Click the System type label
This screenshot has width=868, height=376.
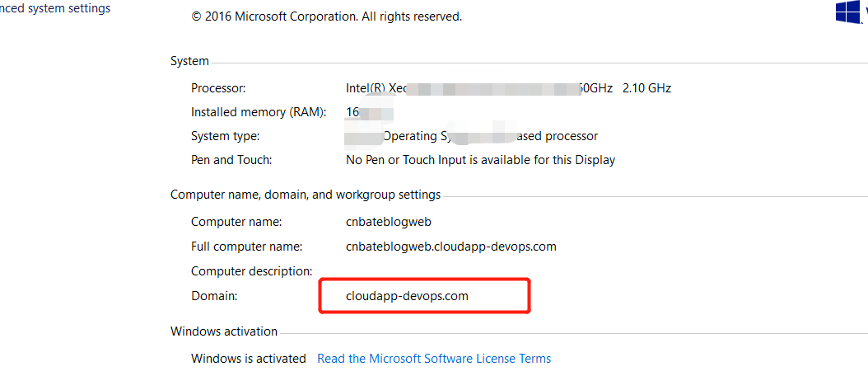pos(226,136)
